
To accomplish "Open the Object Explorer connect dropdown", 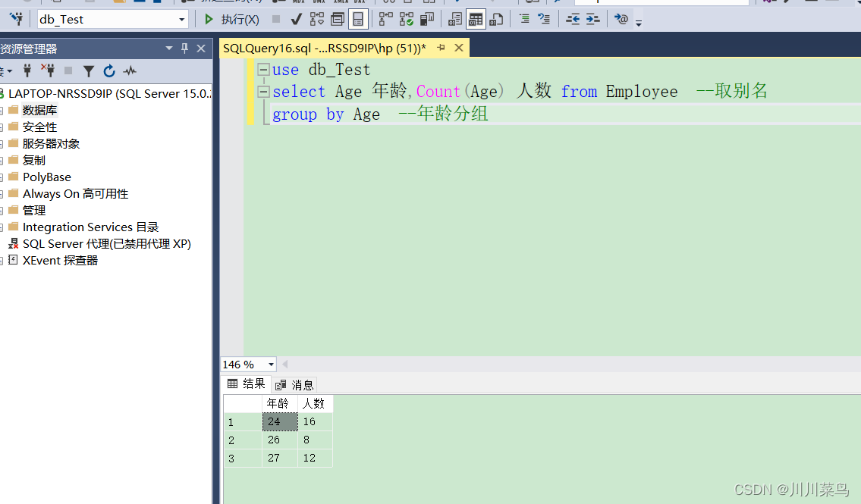I will [5, 71].
